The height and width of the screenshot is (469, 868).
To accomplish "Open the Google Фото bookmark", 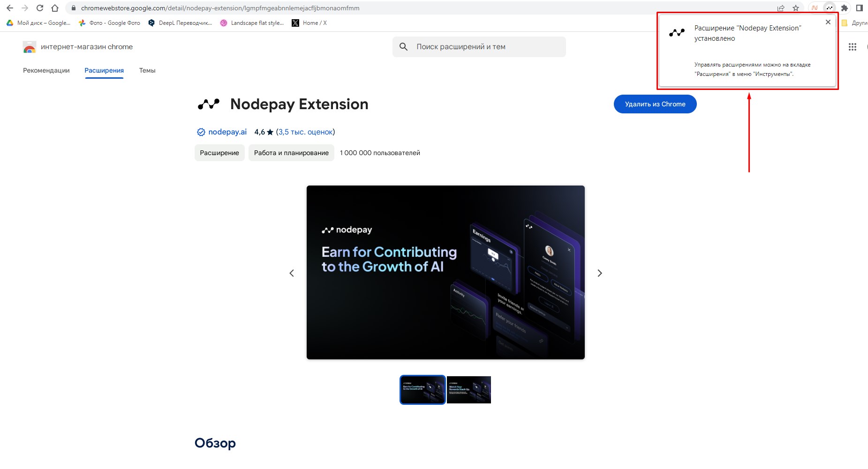I will 109,22.
